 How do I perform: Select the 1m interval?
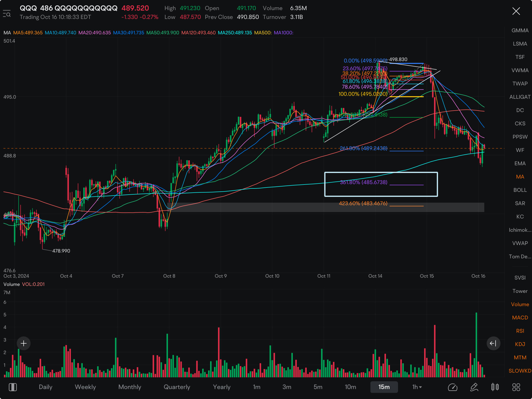[257, 387]
